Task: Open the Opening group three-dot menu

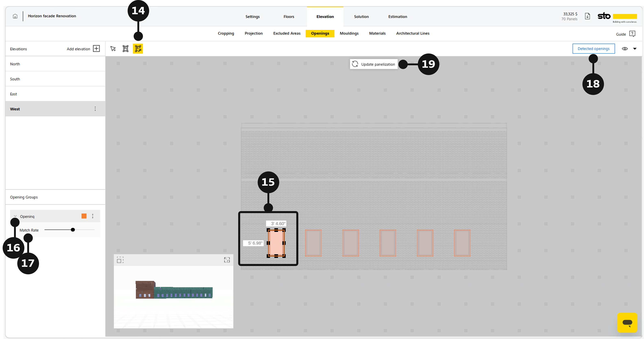Action: tap(93, 216)
